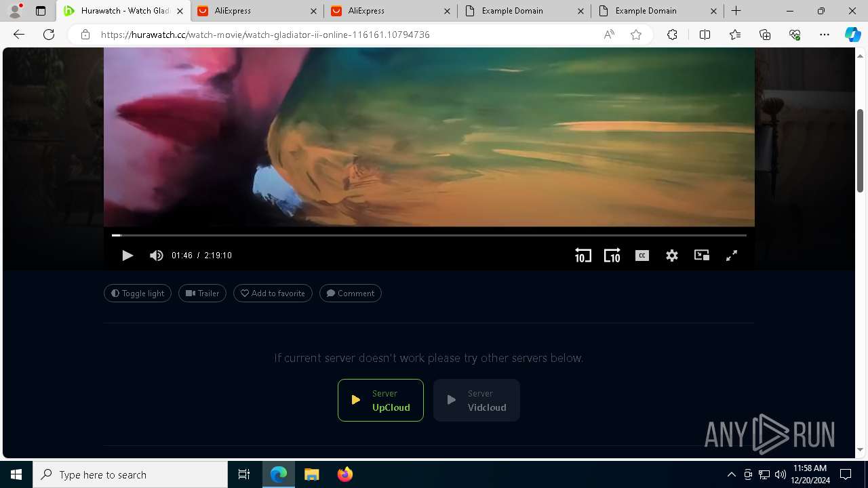Open Copilot sidebar icon

pyautogui.click(x=852, y=35)
